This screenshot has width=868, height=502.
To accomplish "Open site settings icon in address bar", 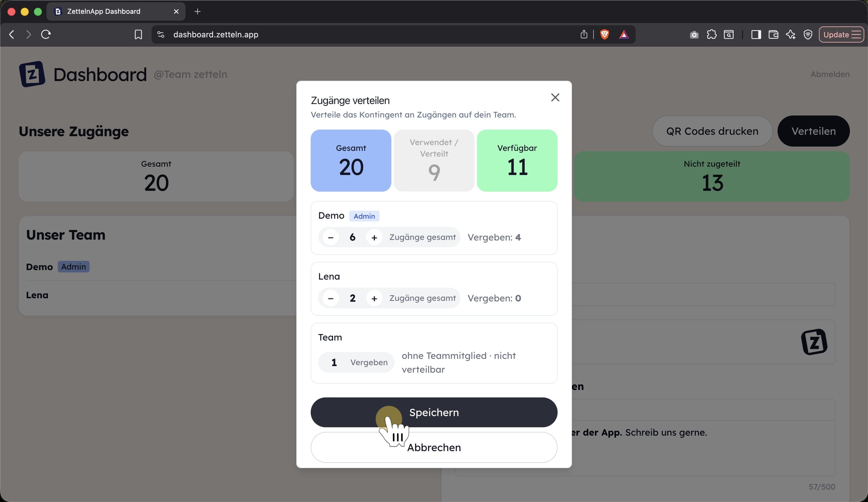I will (x=161, y=34).
